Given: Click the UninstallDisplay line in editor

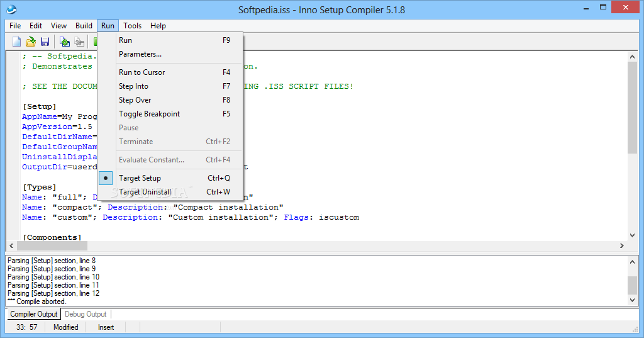Looking at the screenshot, I should click(x=60, y=157).
